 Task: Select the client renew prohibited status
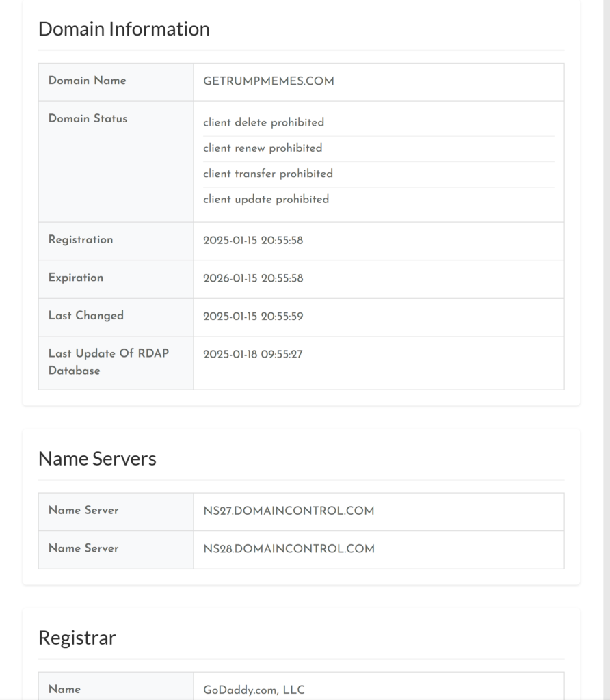pyautogui.click(x=263, y=148)
